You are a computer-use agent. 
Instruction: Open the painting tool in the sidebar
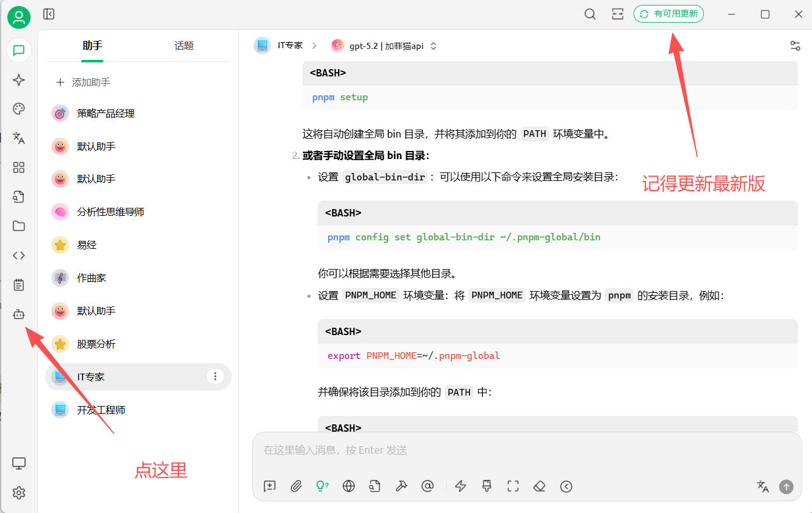point(18,109)
